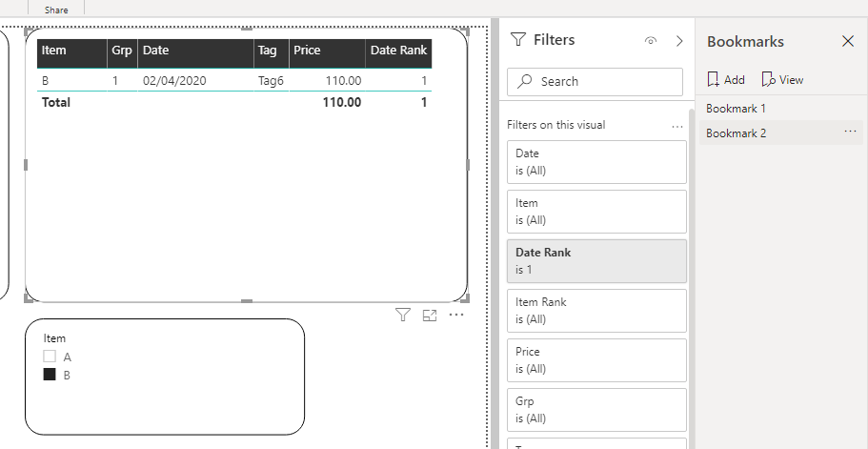The width and height of the screenshot is (868, 449).
Task: Click the Share ribbon group label
Action: click(x=56, y=10)
